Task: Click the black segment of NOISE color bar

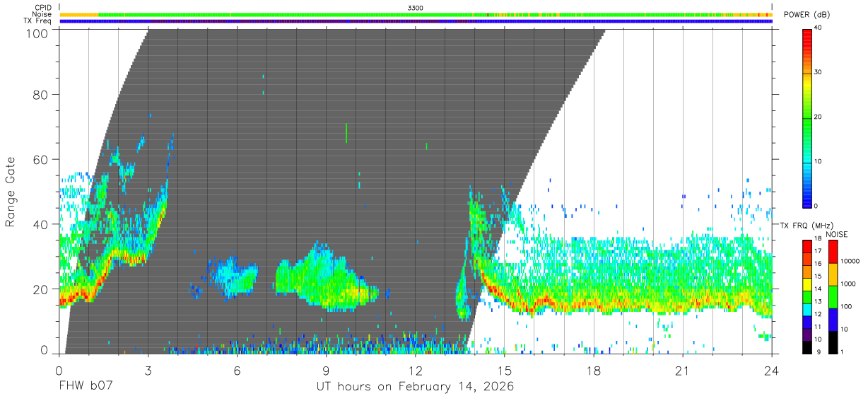Action: pyautogui.click(x=833, y=342)
